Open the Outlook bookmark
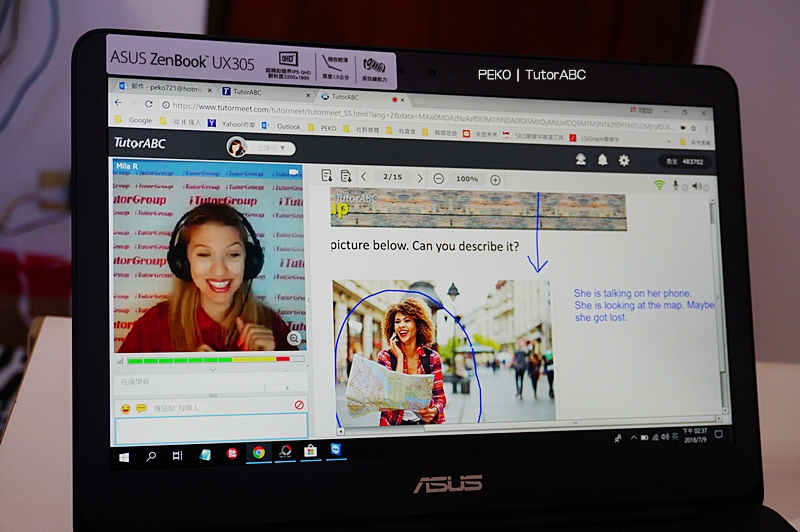The image size is (800, 532). [x=282, y=125]
